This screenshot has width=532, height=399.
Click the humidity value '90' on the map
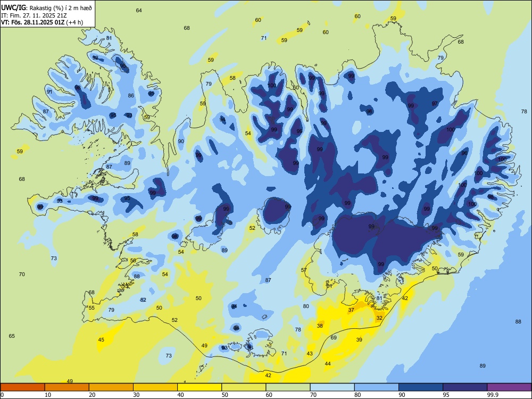coord(181,141)
